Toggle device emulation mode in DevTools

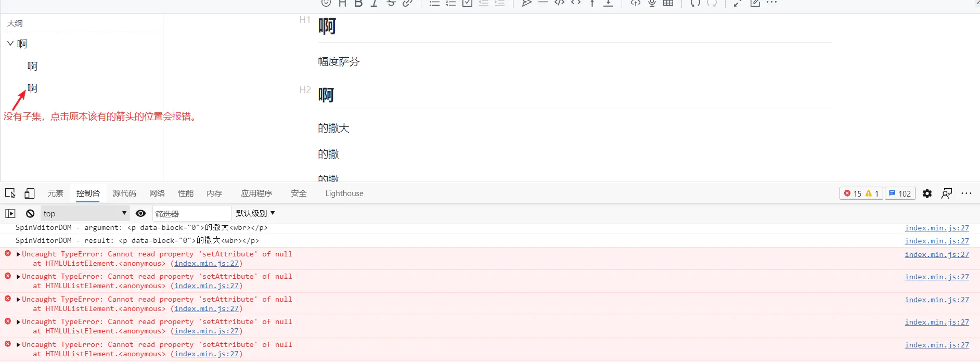click(30, 193)
